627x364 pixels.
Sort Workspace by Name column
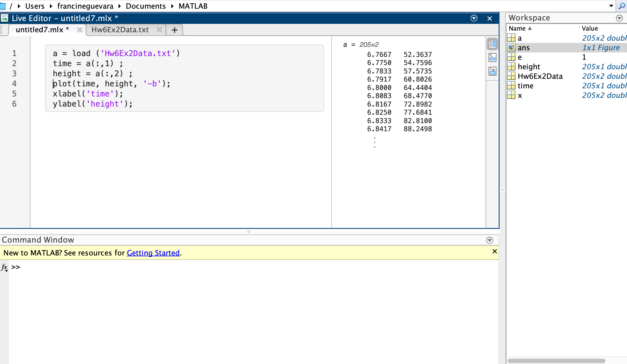click(x=517, y=28)
